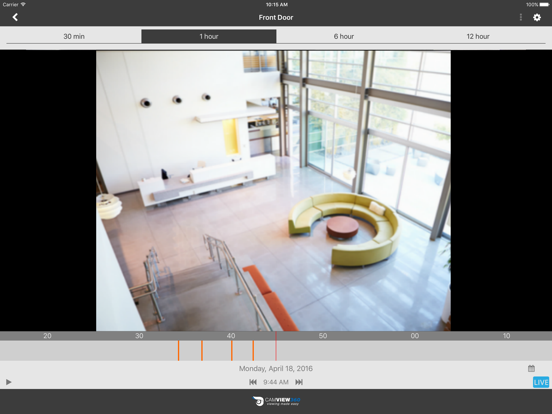Screen dimensions: 552x414
Task: Check the battery indicator in status bar
Action: (543, 5)
